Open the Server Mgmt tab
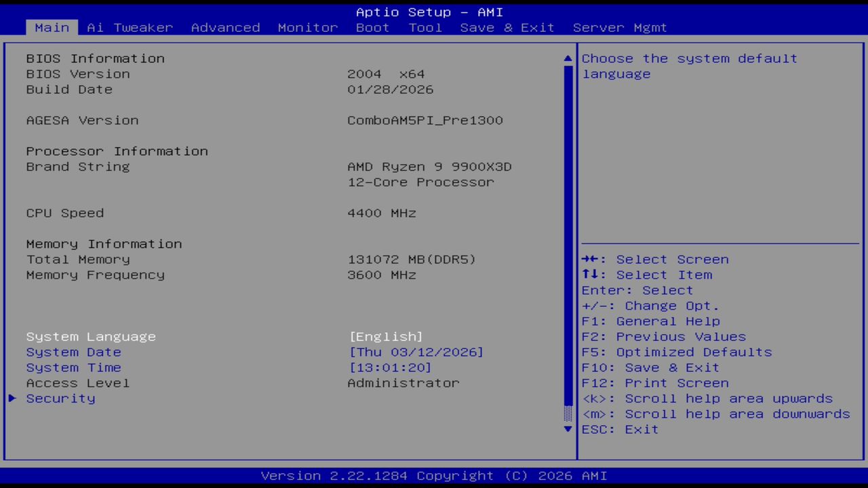 pyautogui.click(x=620, y=28)
